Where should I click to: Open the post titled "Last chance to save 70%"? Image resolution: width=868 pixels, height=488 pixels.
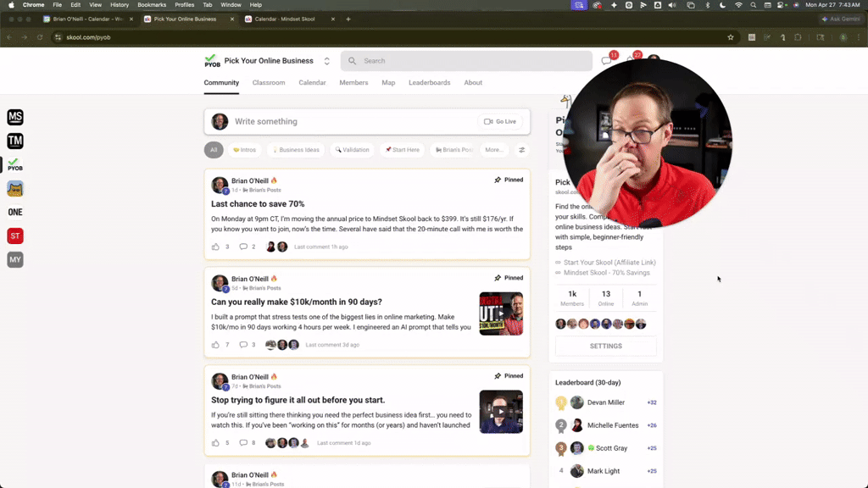258,204
